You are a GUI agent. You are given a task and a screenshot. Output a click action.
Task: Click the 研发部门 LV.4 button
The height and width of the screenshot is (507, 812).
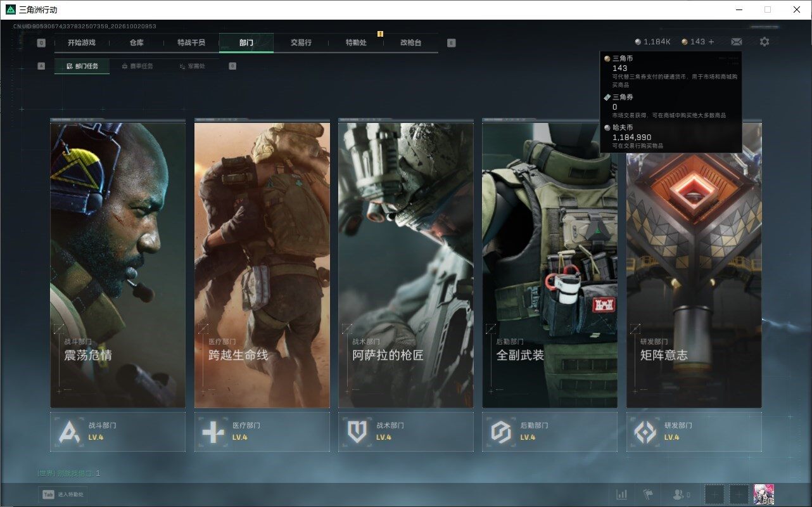tap(694, 432)
